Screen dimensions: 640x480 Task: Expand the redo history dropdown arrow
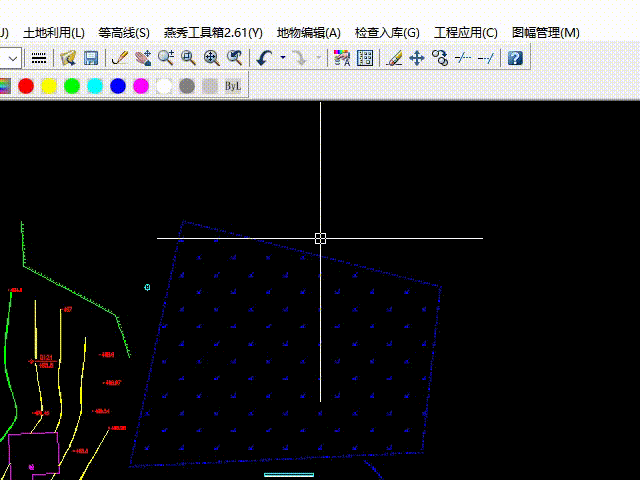tap(319, 58)
